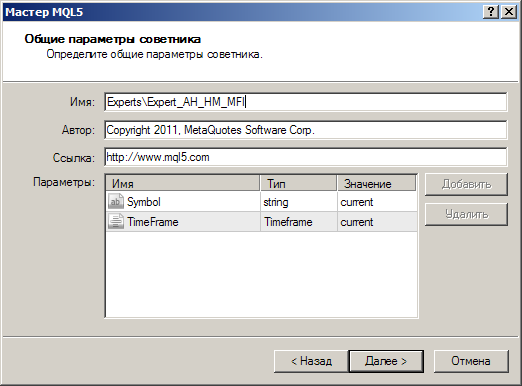Go to next step with Далее
Viewport: 522px width, 386px height.
coord(386,361)
